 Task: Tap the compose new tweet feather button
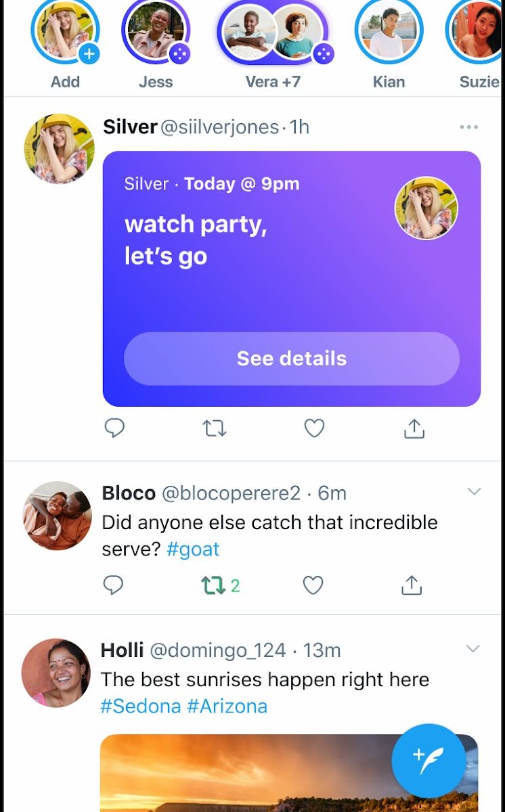(429, 761)
